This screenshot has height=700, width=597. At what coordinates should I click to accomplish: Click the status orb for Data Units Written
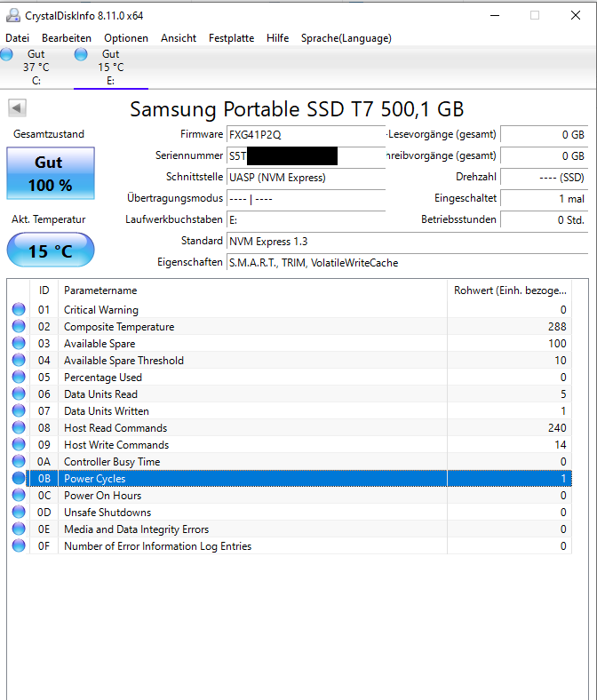(19, 410)
